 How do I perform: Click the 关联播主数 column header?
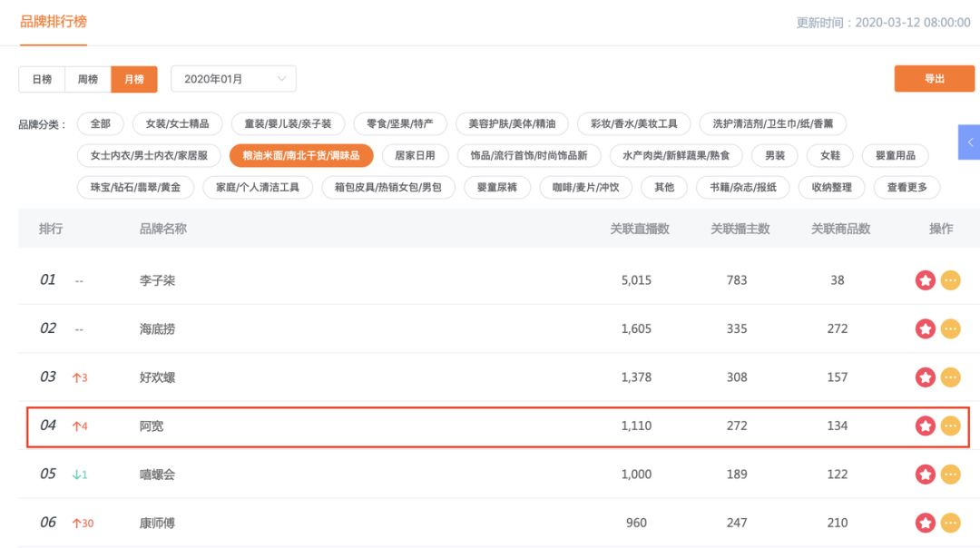click(x=740, y=229)
